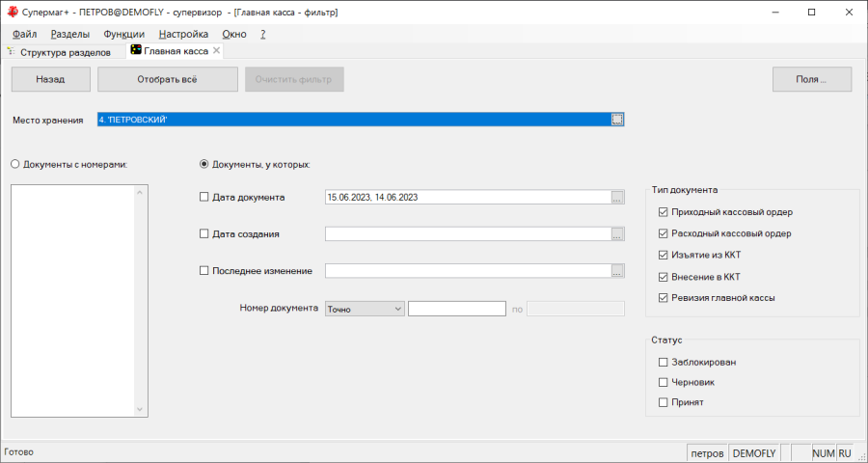Open the Файл menu

25,34
